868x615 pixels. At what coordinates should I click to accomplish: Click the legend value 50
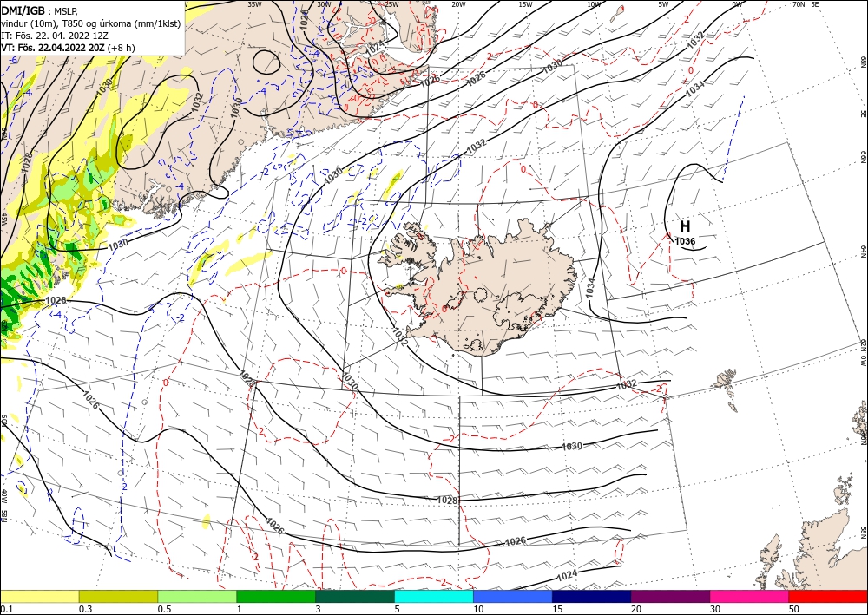pos(794,609)
